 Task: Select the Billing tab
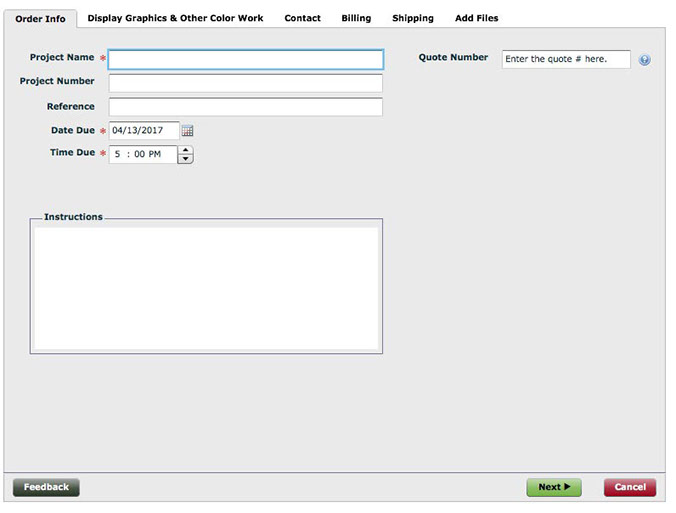[x=356, y=18]
